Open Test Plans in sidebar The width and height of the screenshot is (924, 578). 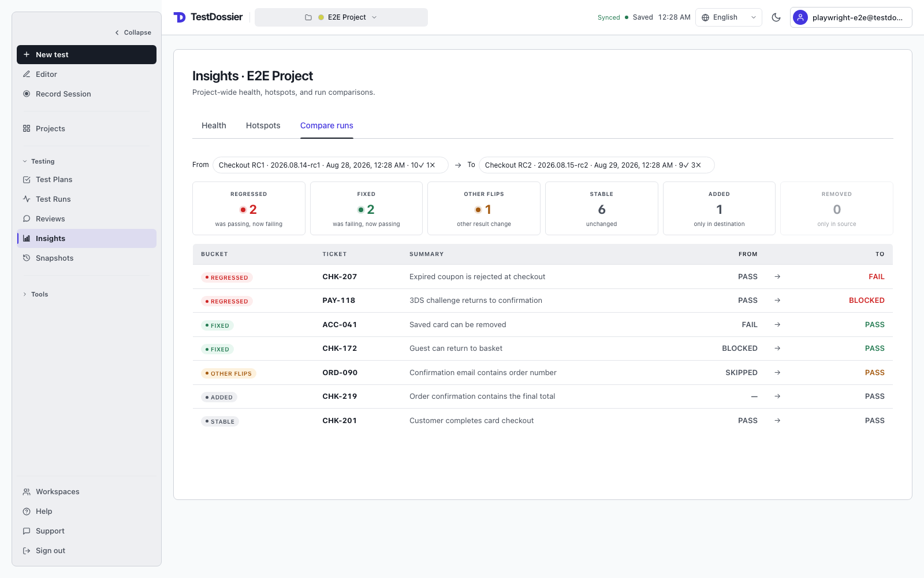pyautogui.click(x=87, y=179)
